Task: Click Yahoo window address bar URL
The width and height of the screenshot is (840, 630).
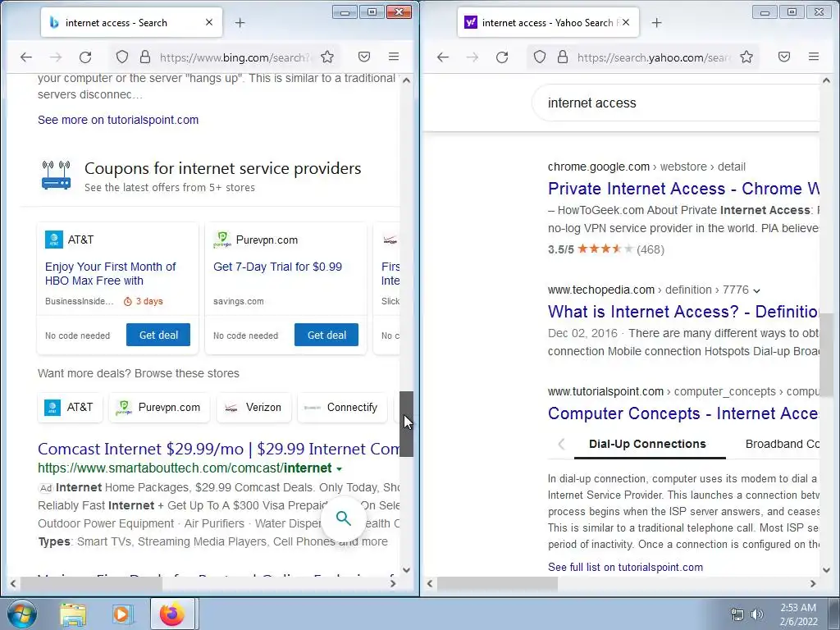Action: click(x=654, y=57)
